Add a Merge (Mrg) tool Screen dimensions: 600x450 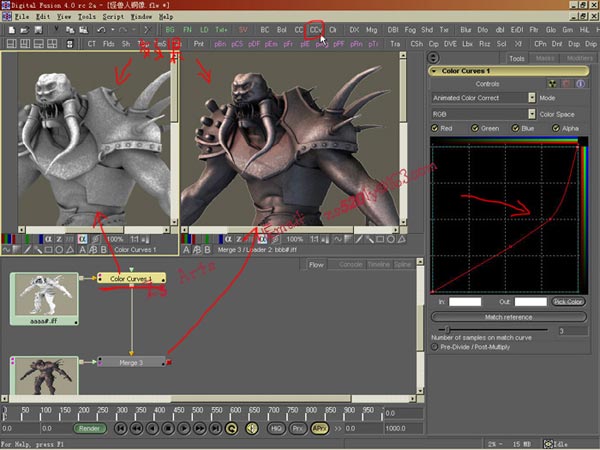pyautogui.click(x=372, y=30)
